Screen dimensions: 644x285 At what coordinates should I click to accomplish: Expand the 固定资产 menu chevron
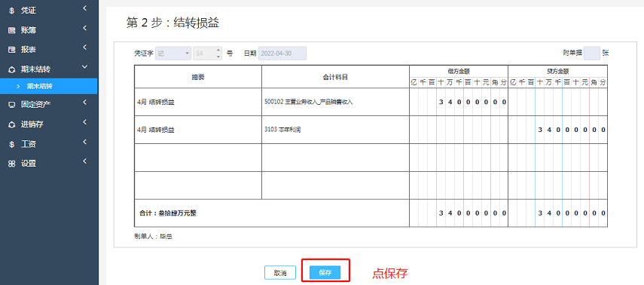84,102
